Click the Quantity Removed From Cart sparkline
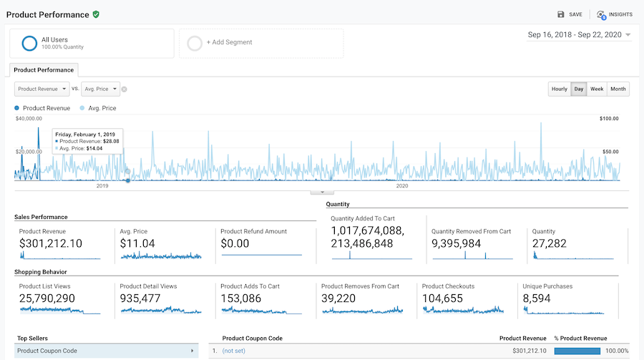 (473, 256)
